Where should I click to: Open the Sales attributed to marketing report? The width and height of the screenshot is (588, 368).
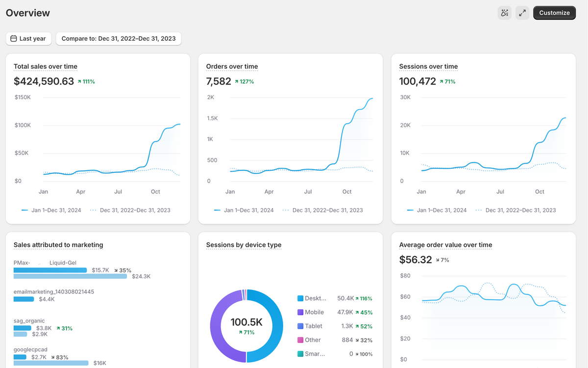58,245
